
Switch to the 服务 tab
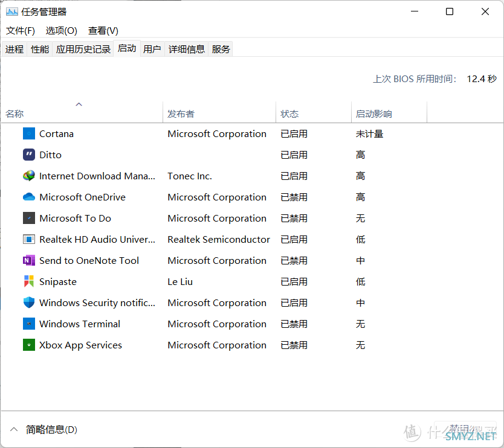221,49
